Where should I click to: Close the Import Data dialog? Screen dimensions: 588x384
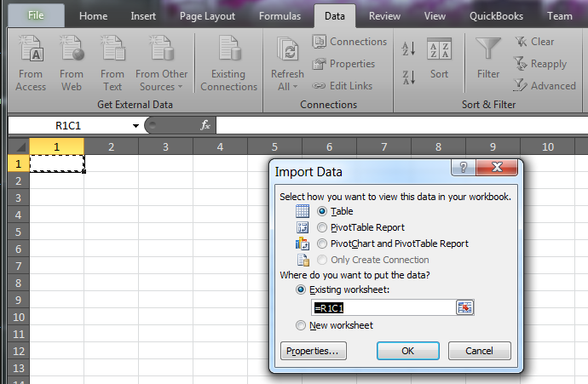click(497, 167)
